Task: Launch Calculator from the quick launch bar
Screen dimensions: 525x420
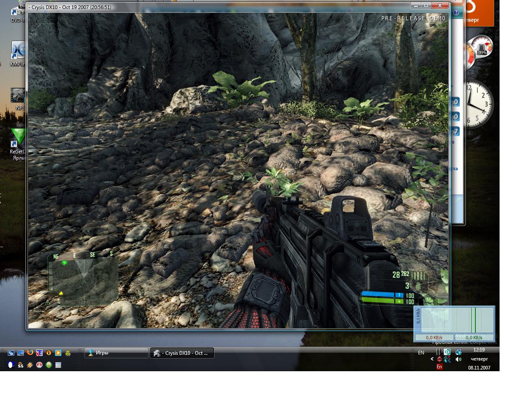Action: 58,365
